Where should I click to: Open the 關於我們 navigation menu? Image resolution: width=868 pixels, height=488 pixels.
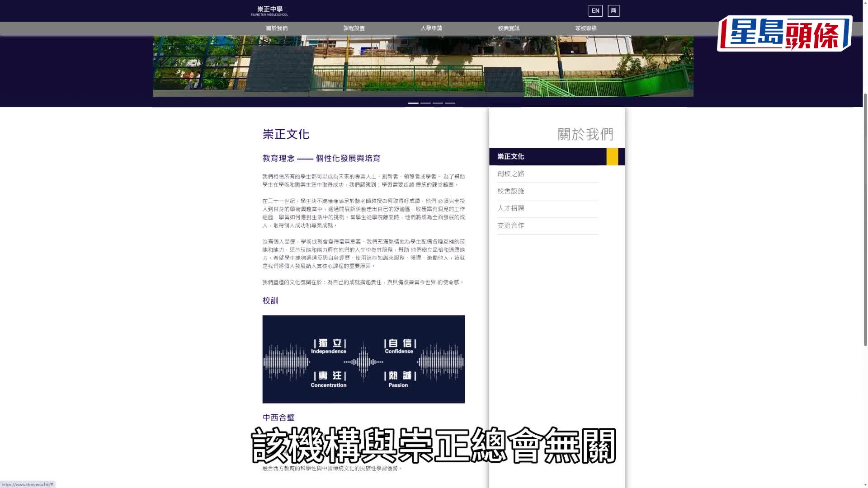(277, 28)
